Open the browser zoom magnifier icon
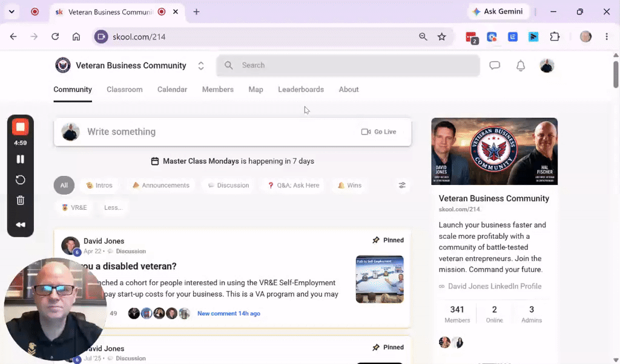620x364 pixels. (x=423, y=37)
